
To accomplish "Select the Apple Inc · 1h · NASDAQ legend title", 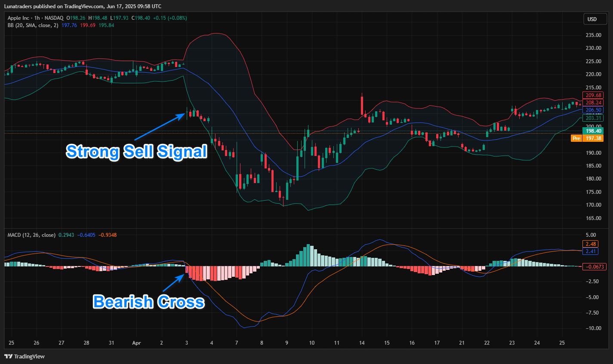I will point(35,18).
